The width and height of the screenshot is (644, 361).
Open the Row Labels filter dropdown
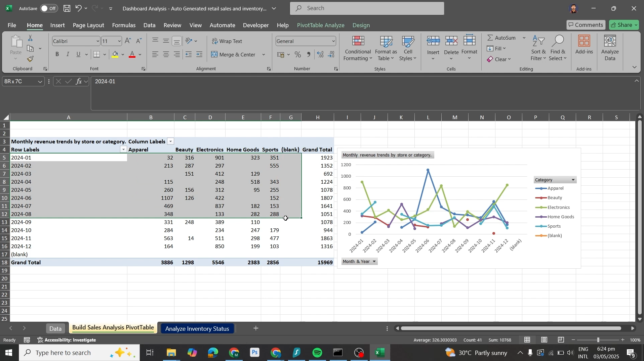[123, 150]
